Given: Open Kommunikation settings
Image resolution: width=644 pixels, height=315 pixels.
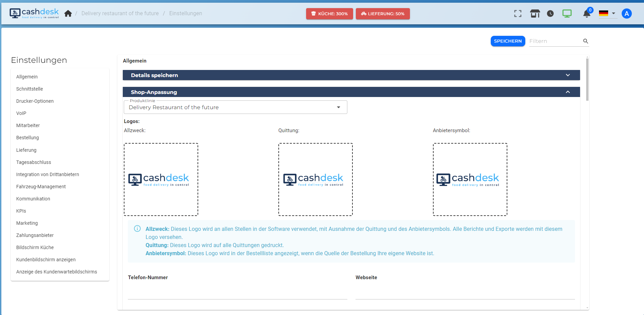Looking at the screenshot, I should click(x=33, y=199).
